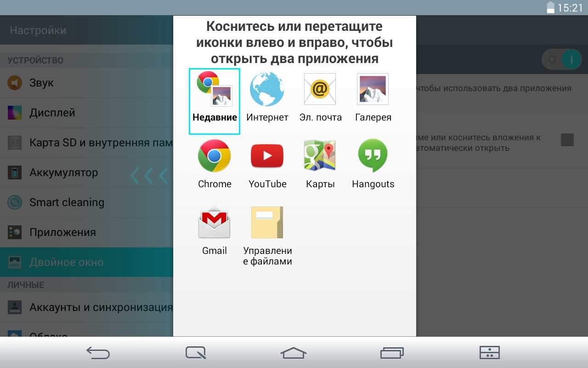Open Эл. почта email app
Viewport: 588px width, 368px height.
tap(320, 90)
